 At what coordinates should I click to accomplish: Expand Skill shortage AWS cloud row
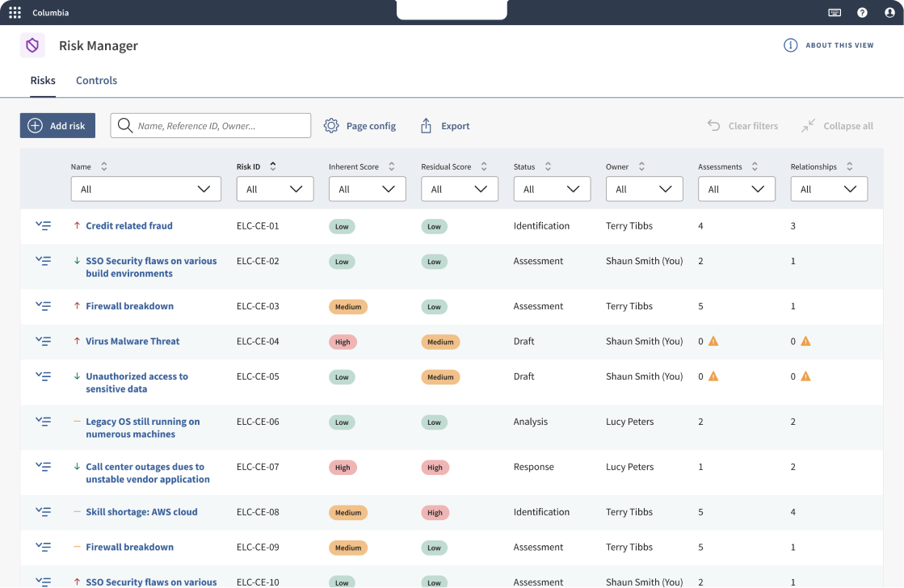(x=44, y=512)
